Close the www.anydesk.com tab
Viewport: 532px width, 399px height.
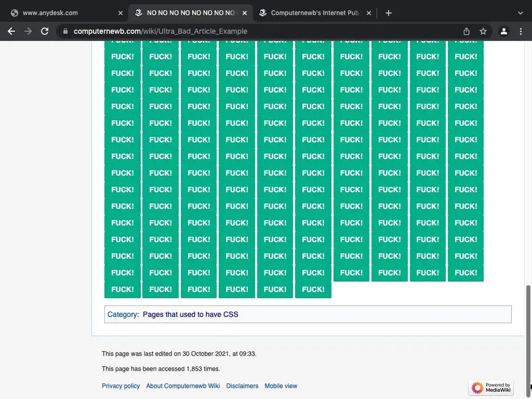121,13
